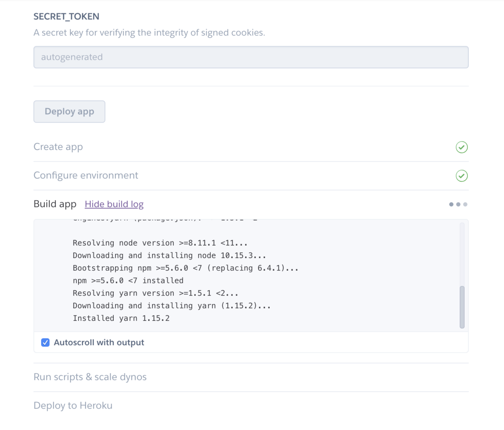Viewport: 504px width, 430px height.
Task: Click the 'Resolving node version' log line
Action: tap(160, 243)
